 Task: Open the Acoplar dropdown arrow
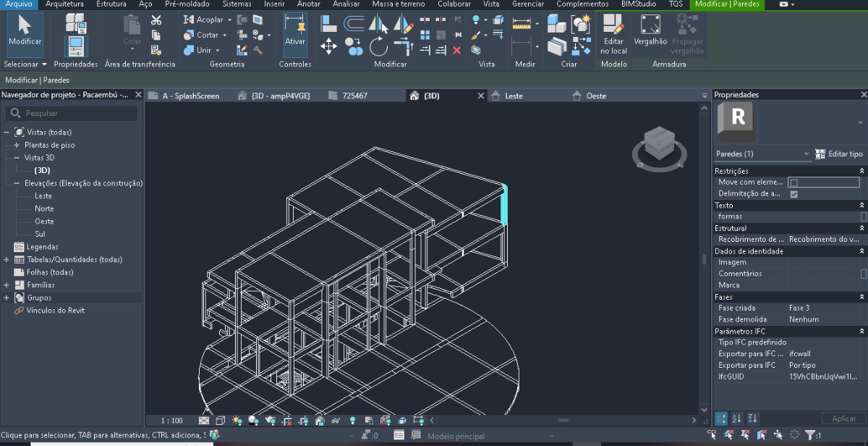(x=230, y=20)
